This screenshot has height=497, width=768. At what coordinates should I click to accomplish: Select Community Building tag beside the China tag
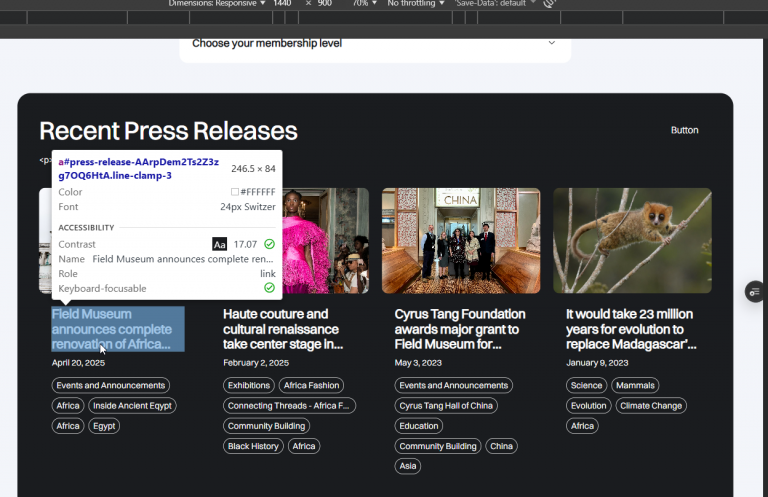(438, 446)
